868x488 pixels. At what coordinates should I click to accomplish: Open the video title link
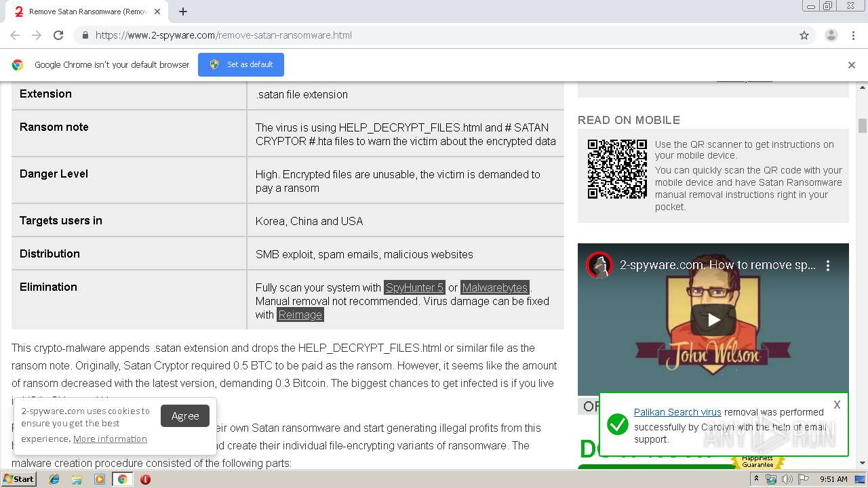click(x=717, y=265)
